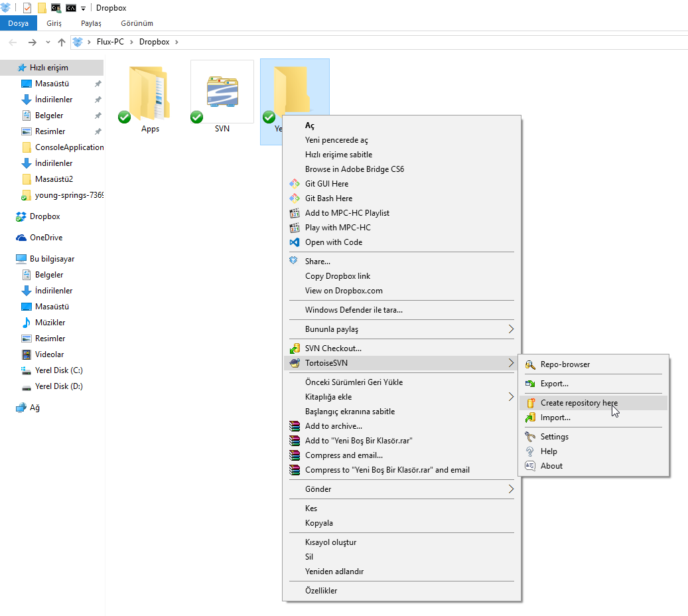Switch to the Görünüm ribbon tab

(x=137, y=23)
